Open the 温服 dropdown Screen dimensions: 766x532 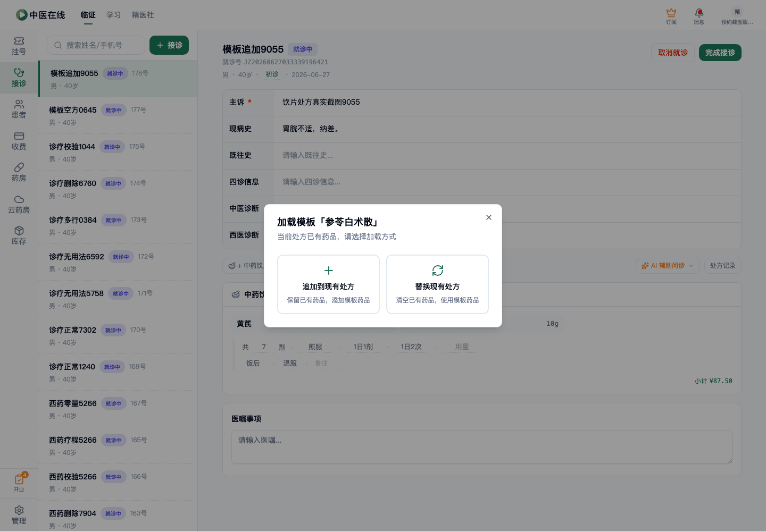pos(290,364)
